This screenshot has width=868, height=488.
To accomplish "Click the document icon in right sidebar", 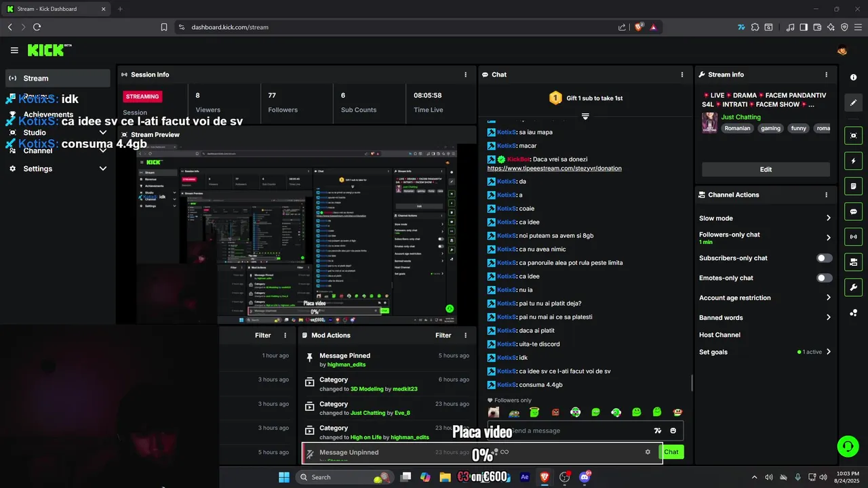I will pyautogui.click(x=854, y=186).
